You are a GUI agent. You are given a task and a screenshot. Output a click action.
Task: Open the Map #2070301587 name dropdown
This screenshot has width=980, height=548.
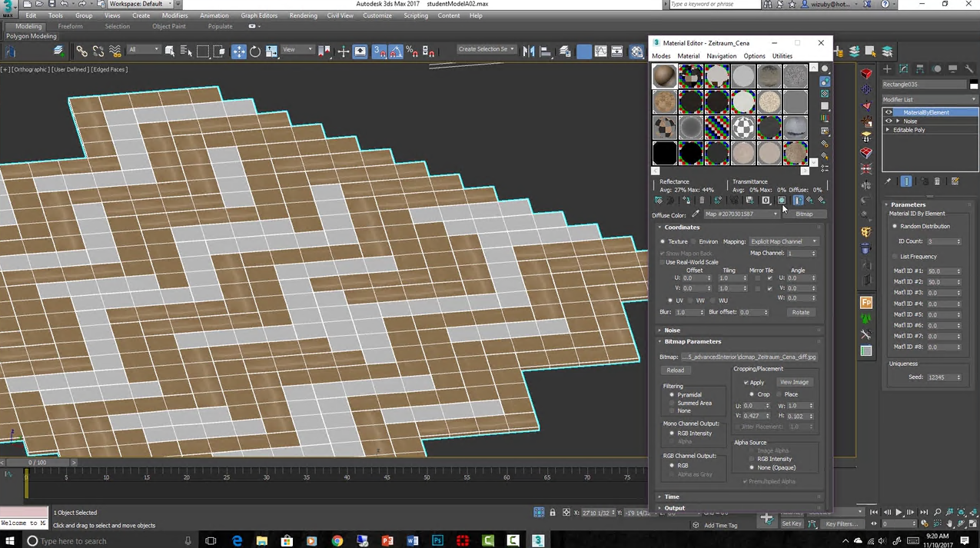(741, 214)
